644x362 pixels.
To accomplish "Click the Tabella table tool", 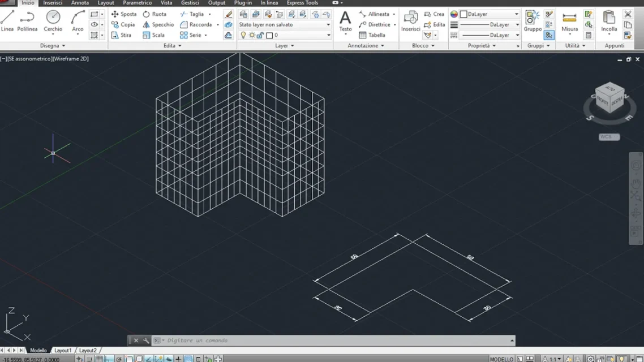I will pyautogui.click(x=372, y=35).
